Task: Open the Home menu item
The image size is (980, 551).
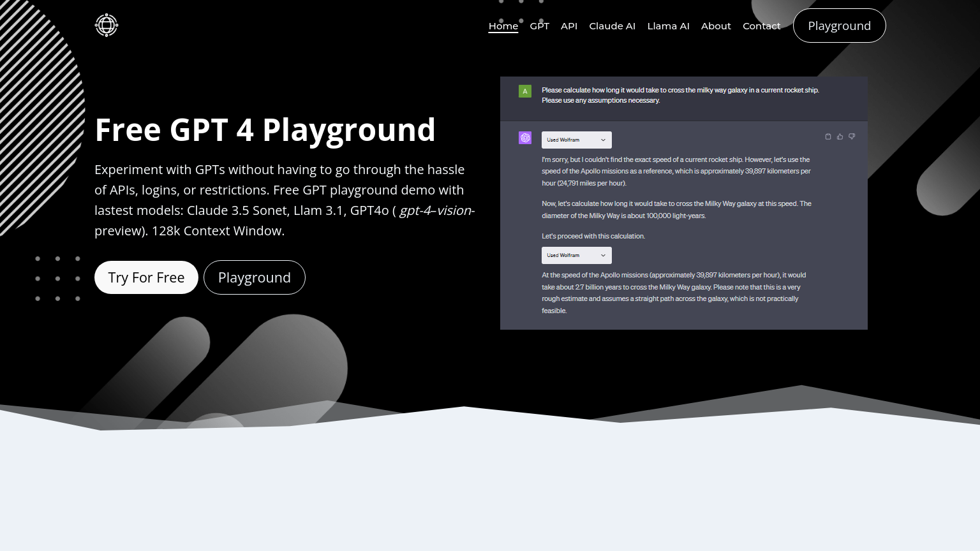Action: tap(503, 26)
